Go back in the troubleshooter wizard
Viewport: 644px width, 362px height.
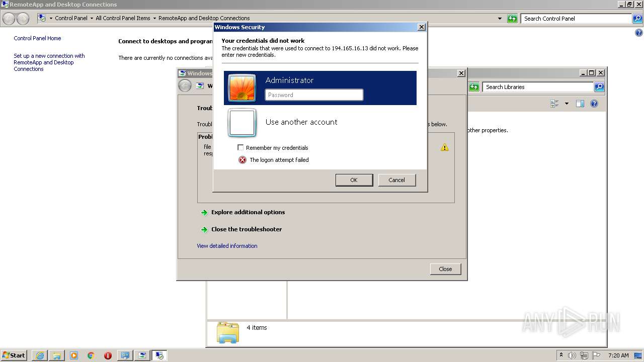pos(185,86)
